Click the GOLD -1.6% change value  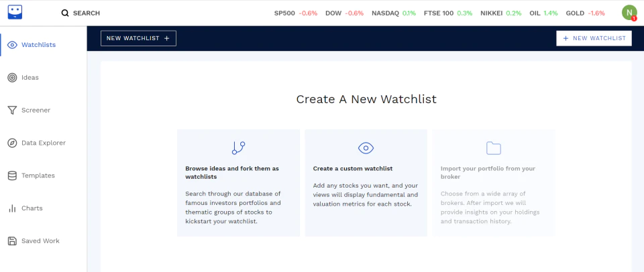[596, 13]
